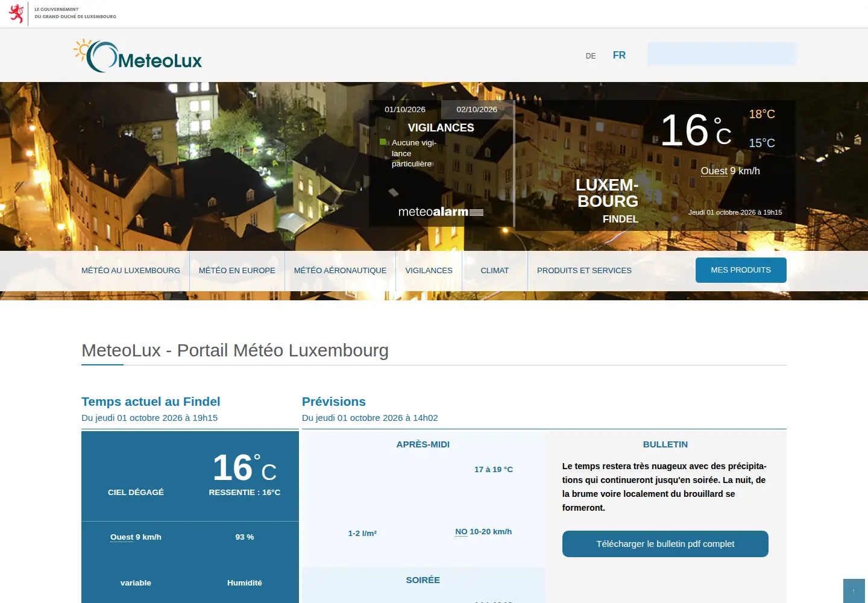Click the APRÈS-MIDI forecast heading
868x603 pixels.
[x=423, y=444]
